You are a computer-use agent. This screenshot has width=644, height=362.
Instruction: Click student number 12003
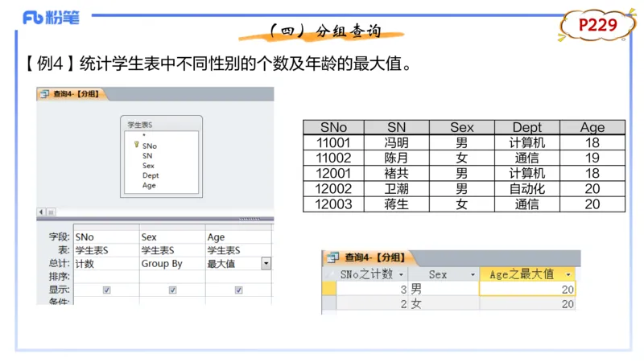pyautogui.click(x=333, y=204)
